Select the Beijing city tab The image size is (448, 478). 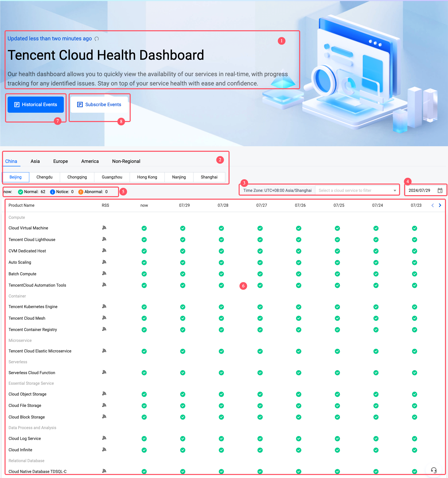(16, 177)
